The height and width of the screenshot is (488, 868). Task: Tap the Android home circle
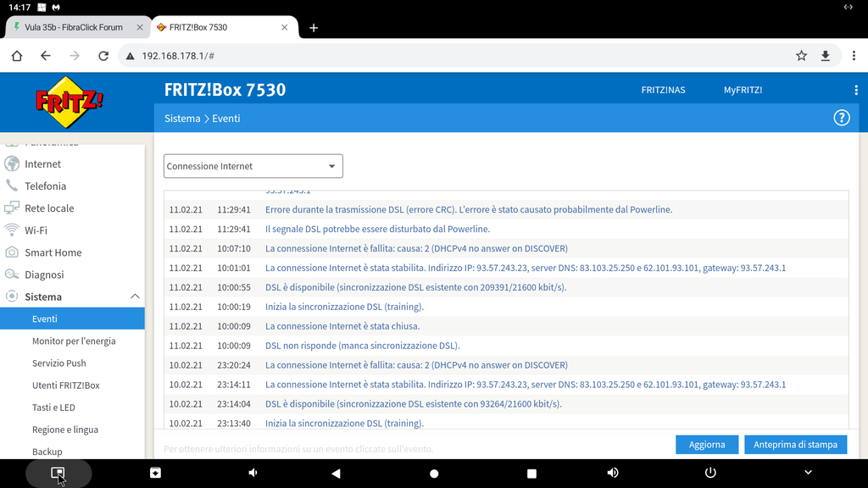click(x=434, y=474)
